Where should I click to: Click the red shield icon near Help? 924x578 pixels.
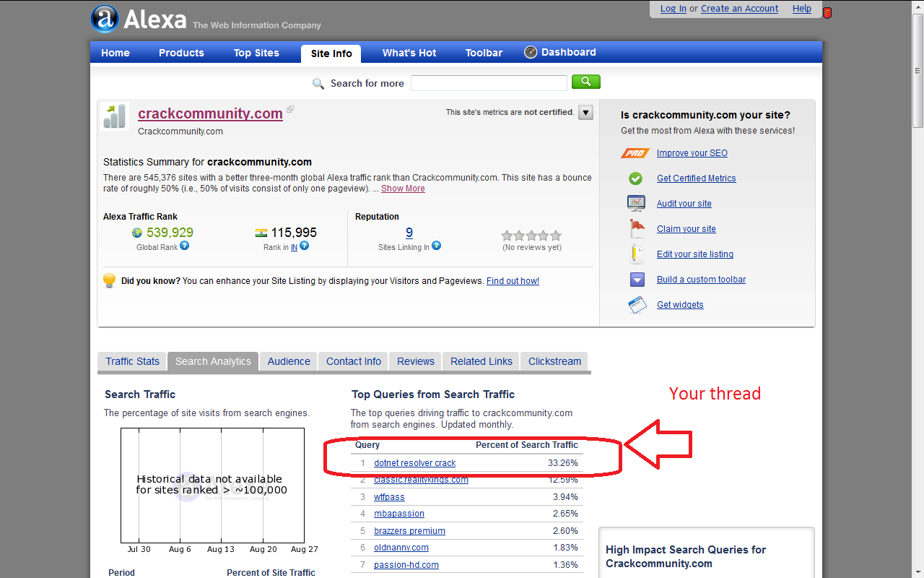tap(827, 12)
